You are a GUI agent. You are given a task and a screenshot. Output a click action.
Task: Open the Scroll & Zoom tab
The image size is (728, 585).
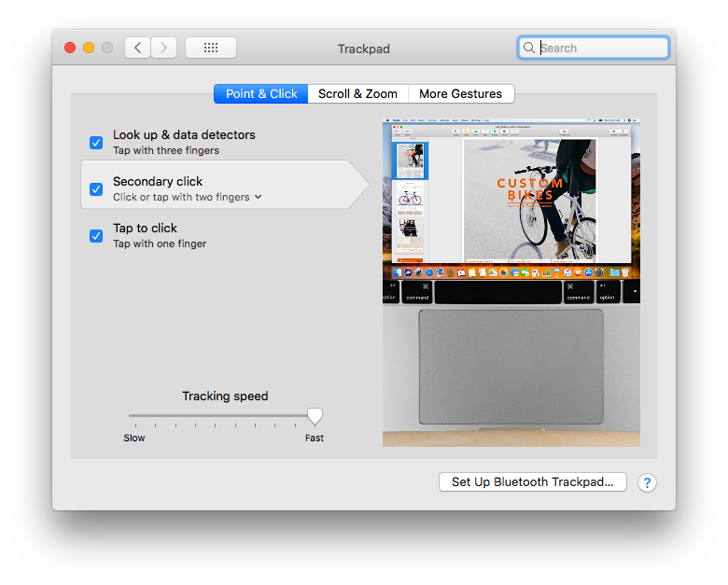tap(358, 94)
